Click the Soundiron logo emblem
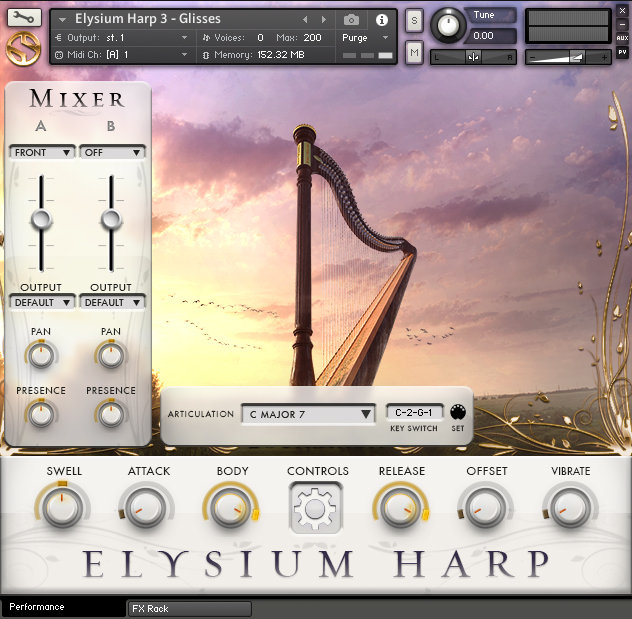632x619 pixels. (x=23, y=49)
